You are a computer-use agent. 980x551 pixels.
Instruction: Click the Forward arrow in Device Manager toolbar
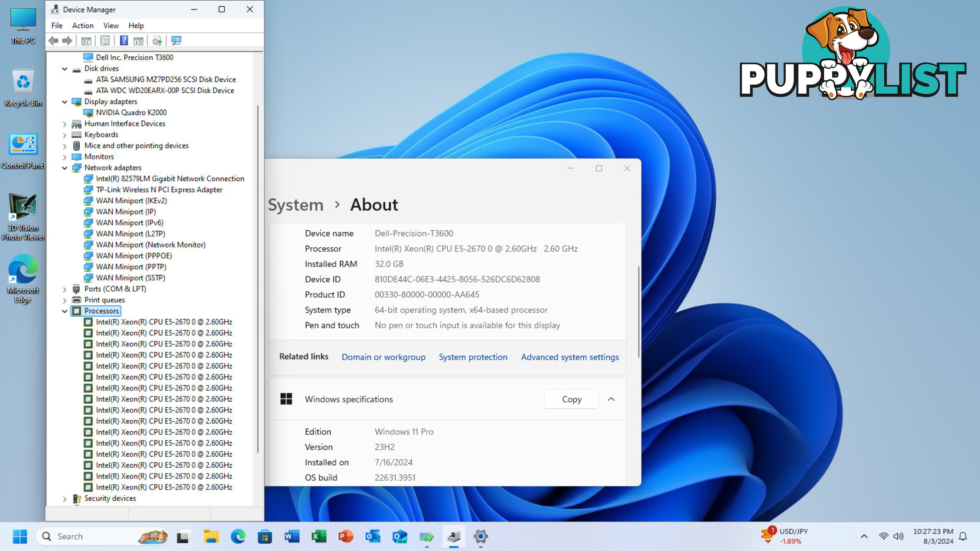67,41
